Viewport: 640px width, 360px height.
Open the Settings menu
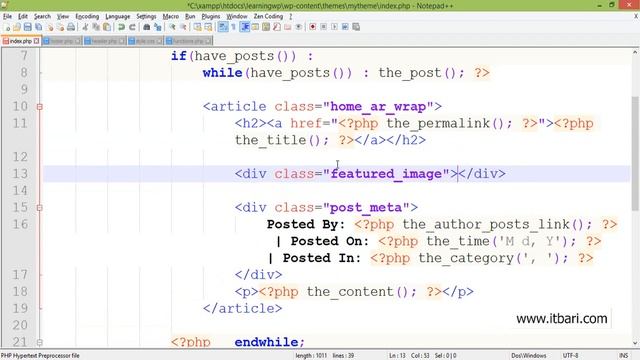coord(146,16)
